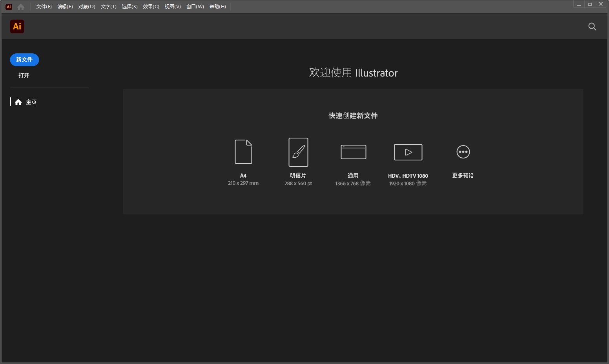Open 更多预设 to see more presets
Viewport: 609px width, 364px height.
(463, 152)
